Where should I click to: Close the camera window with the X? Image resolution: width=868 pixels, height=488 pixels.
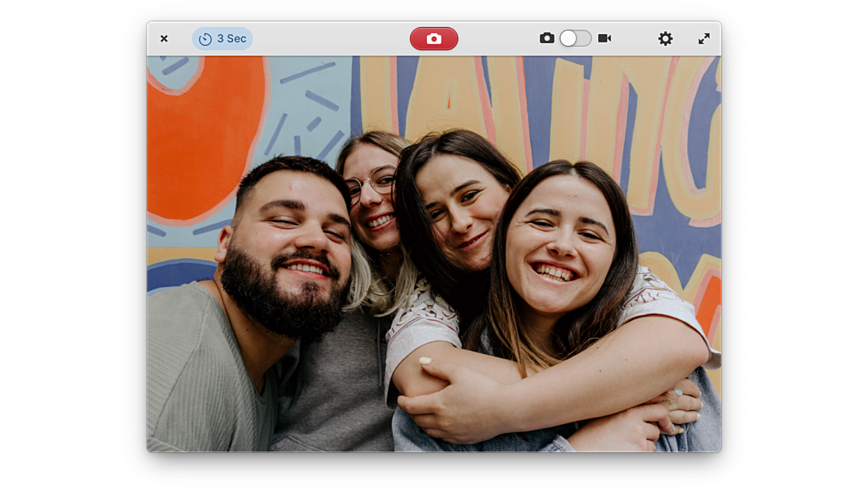pos(164,39)
